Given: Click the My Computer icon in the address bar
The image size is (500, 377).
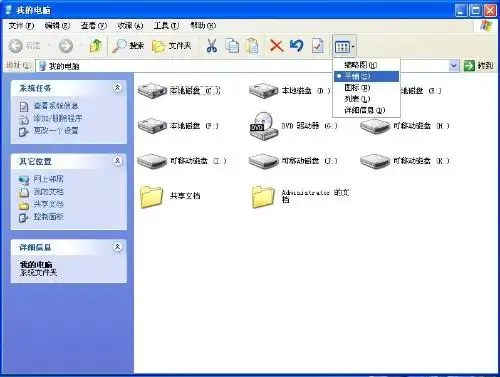Looking at the screenshot, I should 42,66.
